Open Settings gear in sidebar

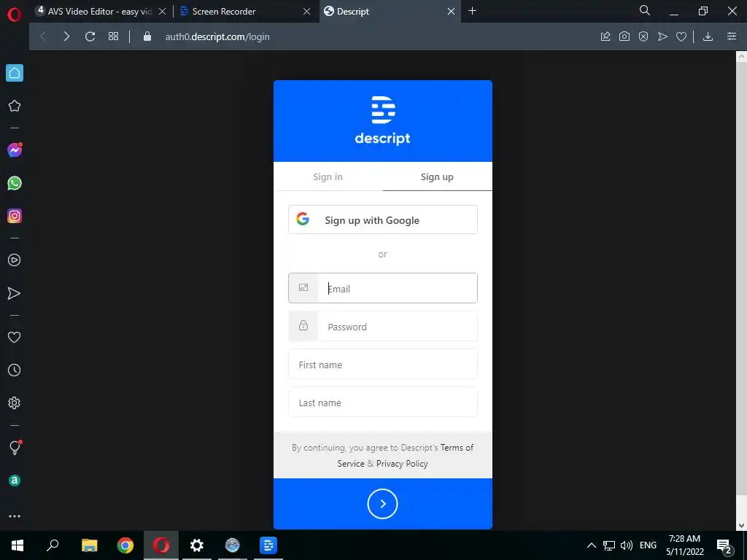pyautogui.click(x=15, y=402)
